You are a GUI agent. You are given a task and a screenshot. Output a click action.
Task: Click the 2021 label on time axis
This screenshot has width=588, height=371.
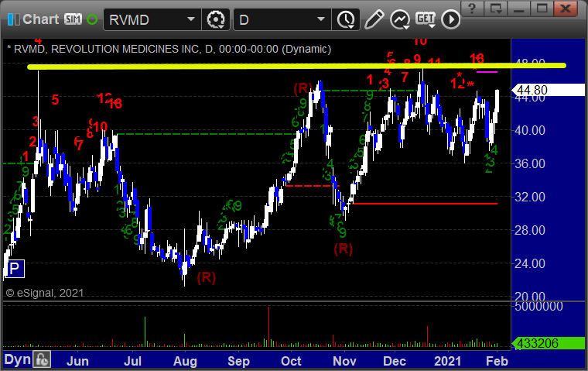click(x=447, y=361)
